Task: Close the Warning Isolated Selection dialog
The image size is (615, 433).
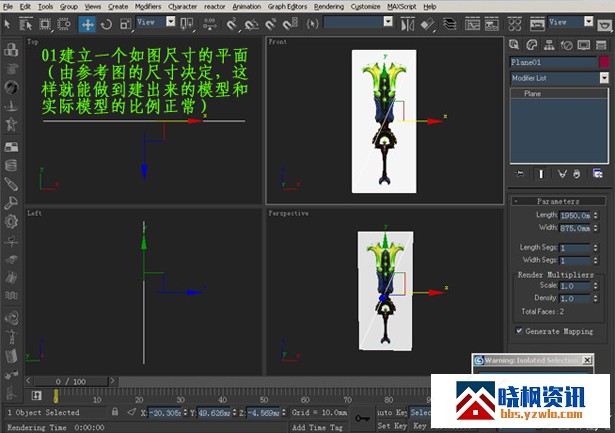Action: 587,360
